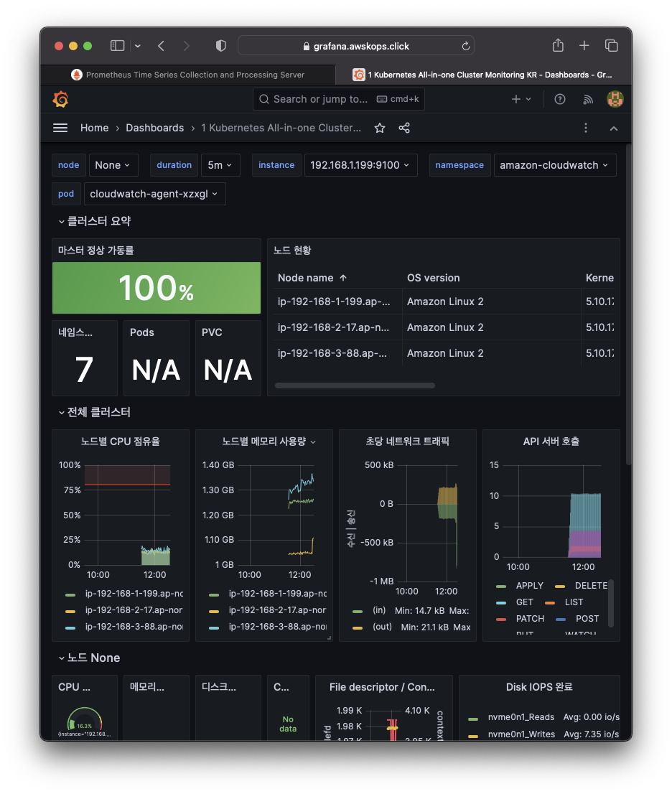The height and width of the screenshot is (794, 672).
Task: Open the Grafana home logo
Action: coord(61,99)
